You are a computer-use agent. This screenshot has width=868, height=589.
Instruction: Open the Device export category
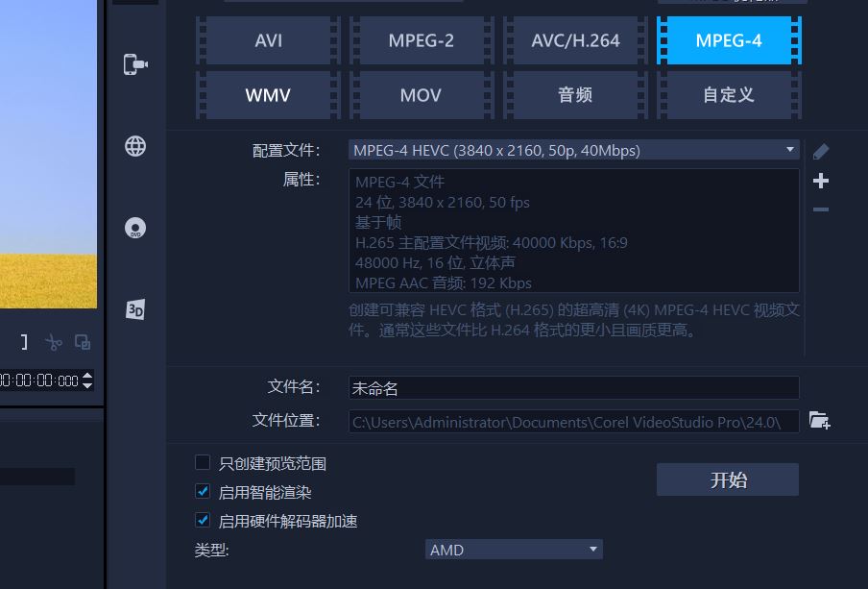[135, 64]
